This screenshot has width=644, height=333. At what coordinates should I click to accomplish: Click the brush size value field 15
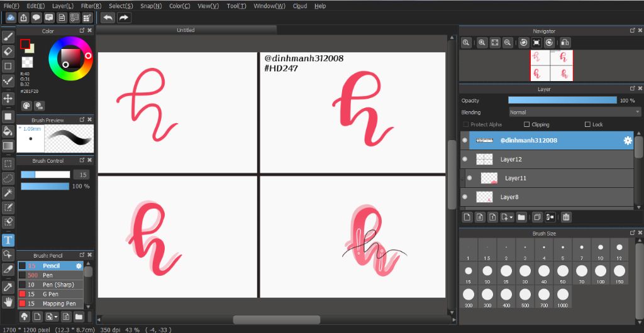[81, 175]
